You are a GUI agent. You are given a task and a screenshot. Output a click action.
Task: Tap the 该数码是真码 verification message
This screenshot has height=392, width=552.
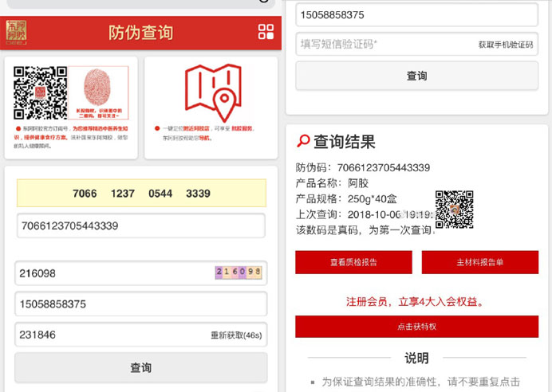pyautogui.click(x=365, y=230)
